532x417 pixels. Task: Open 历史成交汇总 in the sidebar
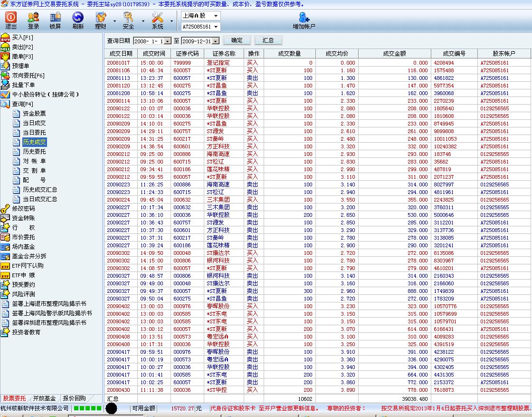(x=40, y=190)
